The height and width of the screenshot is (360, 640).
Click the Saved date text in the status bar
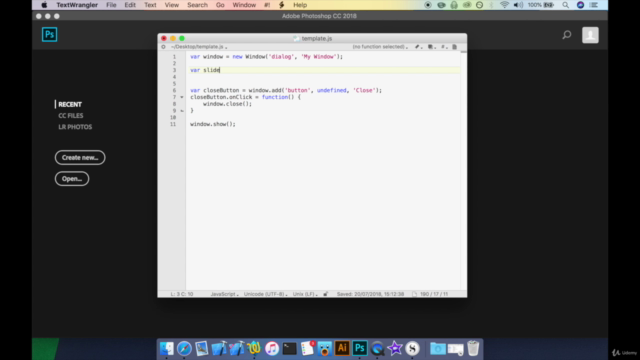pos(370,294)
